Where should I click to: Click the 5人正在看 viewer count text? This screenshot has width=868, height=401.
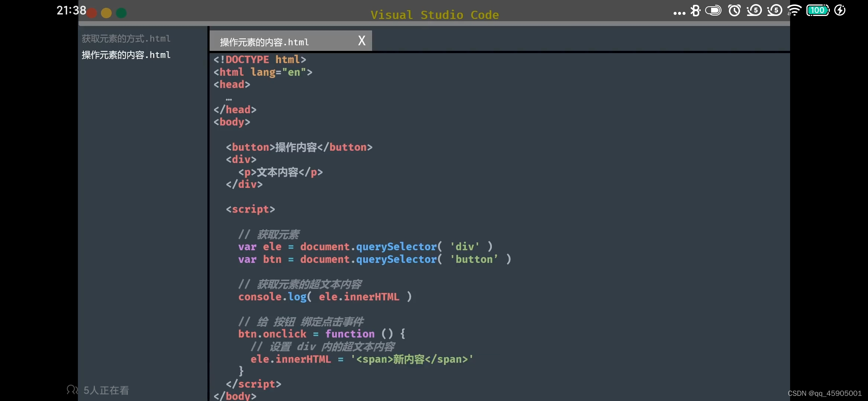point(106,390)
